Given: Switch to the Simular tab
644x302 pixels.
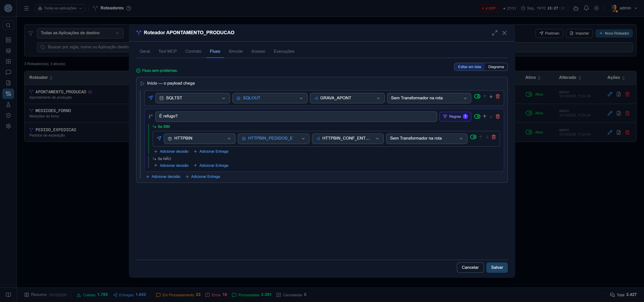Looking at the screenshot, I should coord(235,51).
